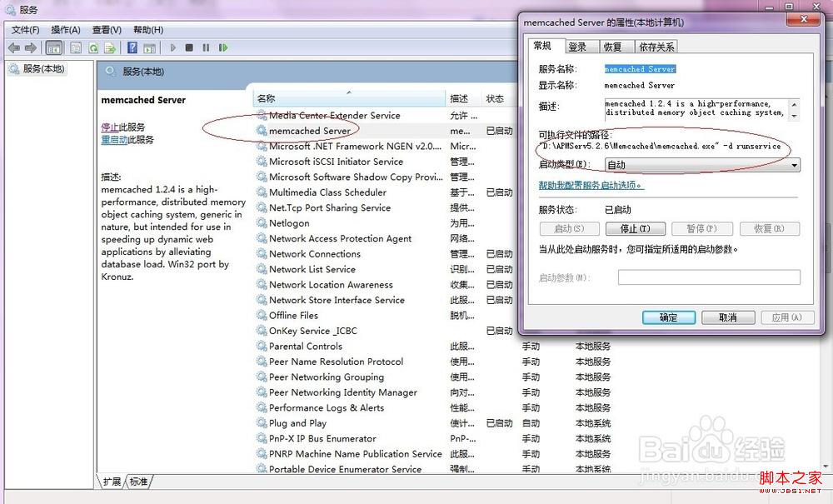The image size is (833, 504).
Task: Click gear icon of Performance Logs & Alerts row
Action: click(262, 408)
